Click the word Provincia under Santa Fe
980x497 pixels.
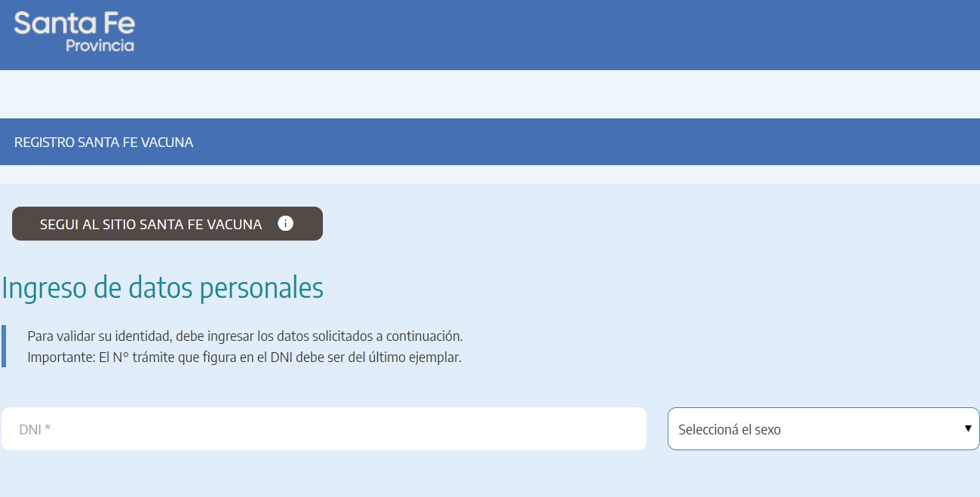[100, 46]
